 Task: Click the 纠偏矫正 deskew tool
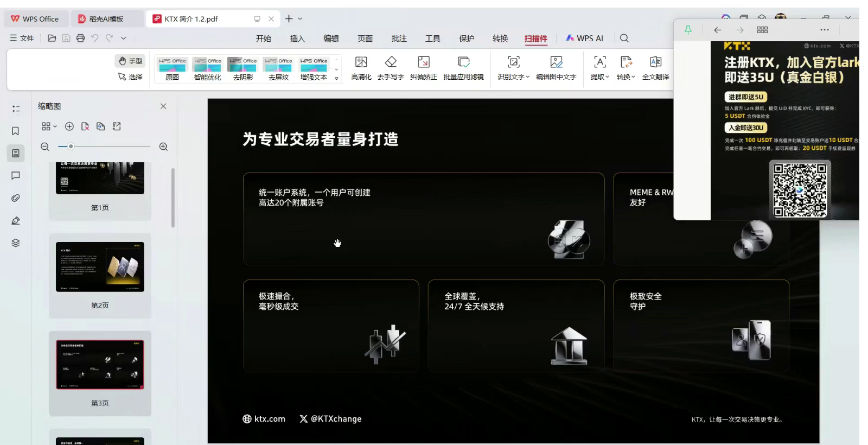pyautogui.click(x=424, y=68)
